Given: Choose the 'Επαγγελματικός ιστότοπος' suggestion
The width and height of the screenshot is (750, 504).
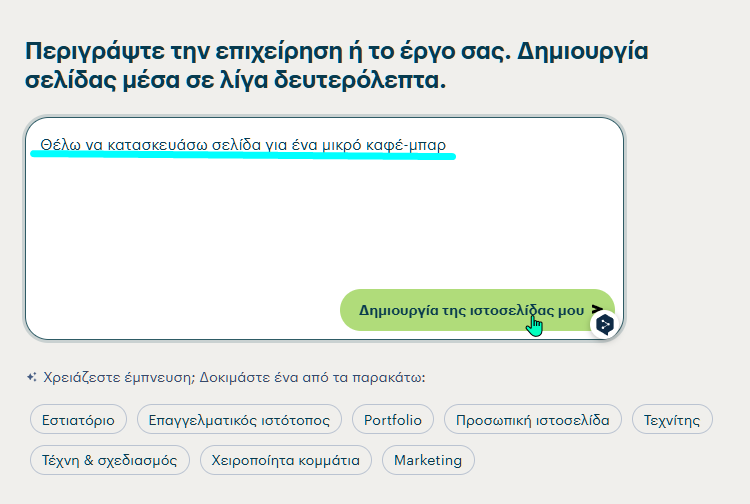Looking at the screenshot, I should pos(239,419).
